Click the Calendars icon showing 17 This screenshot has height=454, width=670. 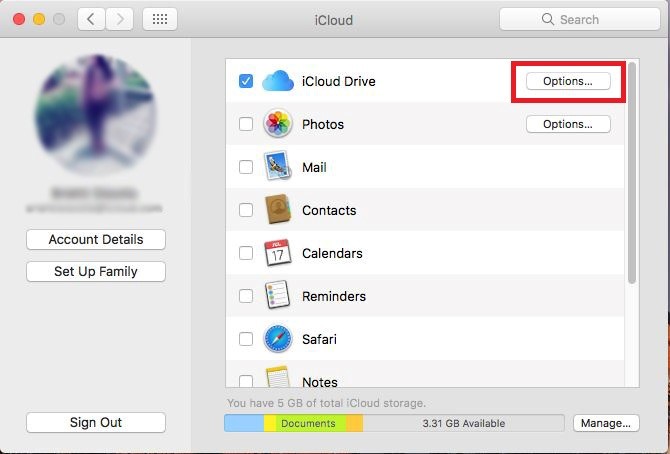coord(278,253)
